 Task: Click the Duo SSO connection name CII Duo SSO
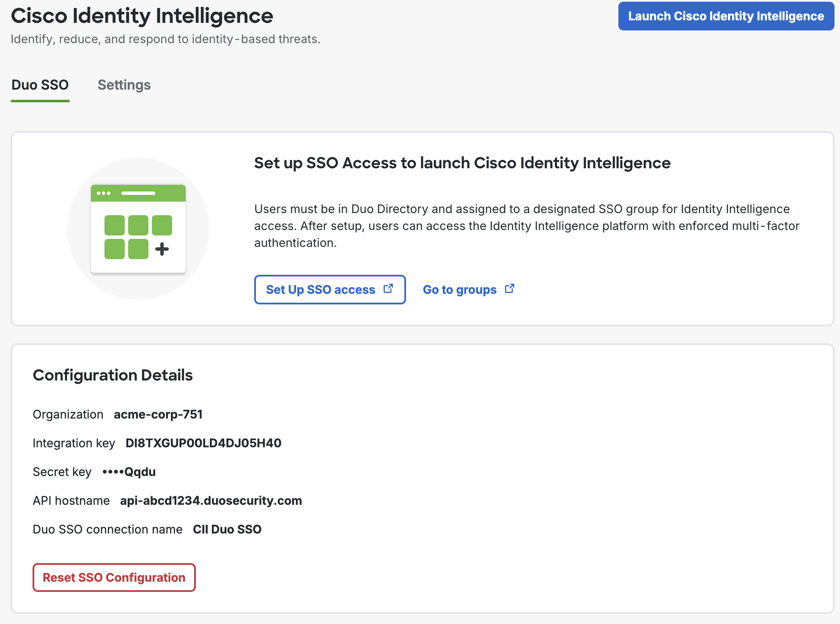click(227, 529)
